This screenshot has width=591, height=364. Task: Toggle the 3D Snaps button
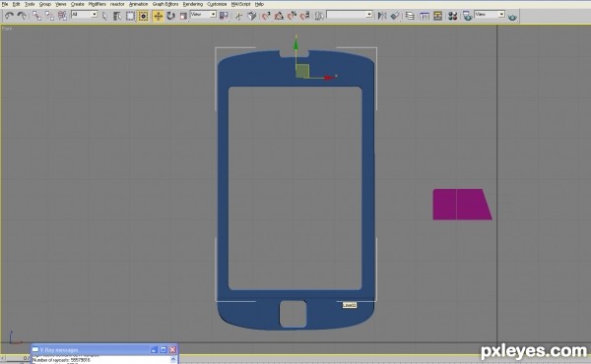tap(266, 16)
